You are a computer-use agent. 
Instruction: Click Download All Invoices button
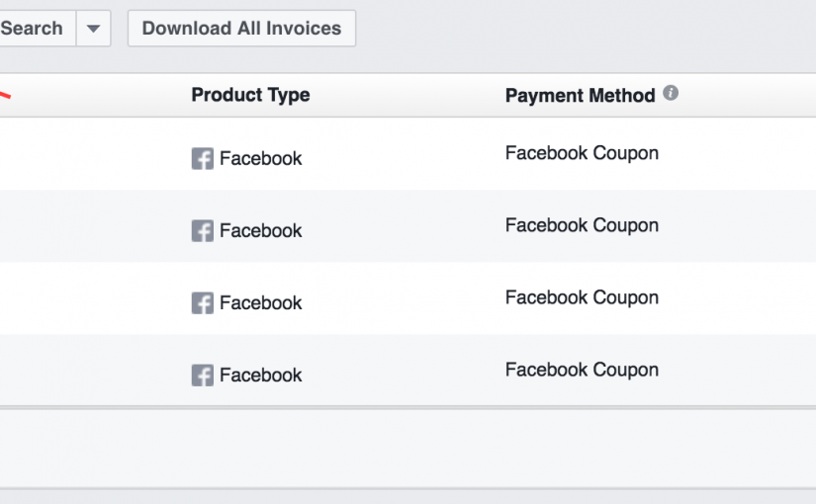click(242, 28)
